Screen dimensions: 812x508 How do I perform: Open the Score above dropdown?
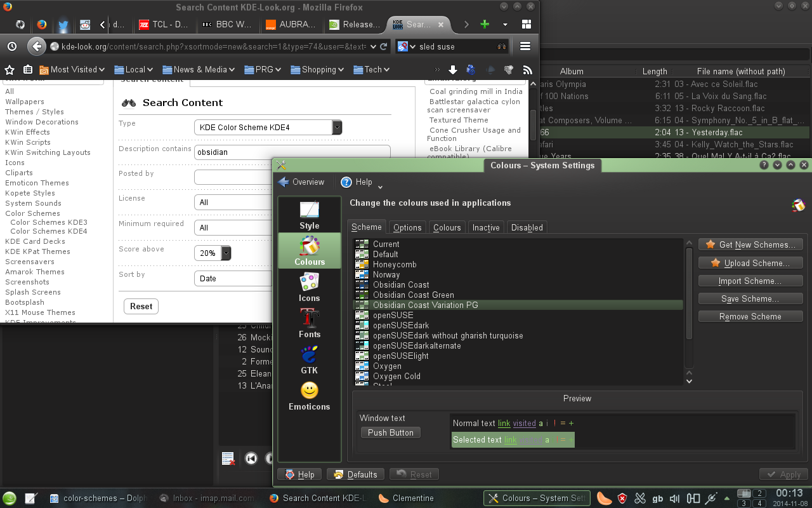coord(213,253)
